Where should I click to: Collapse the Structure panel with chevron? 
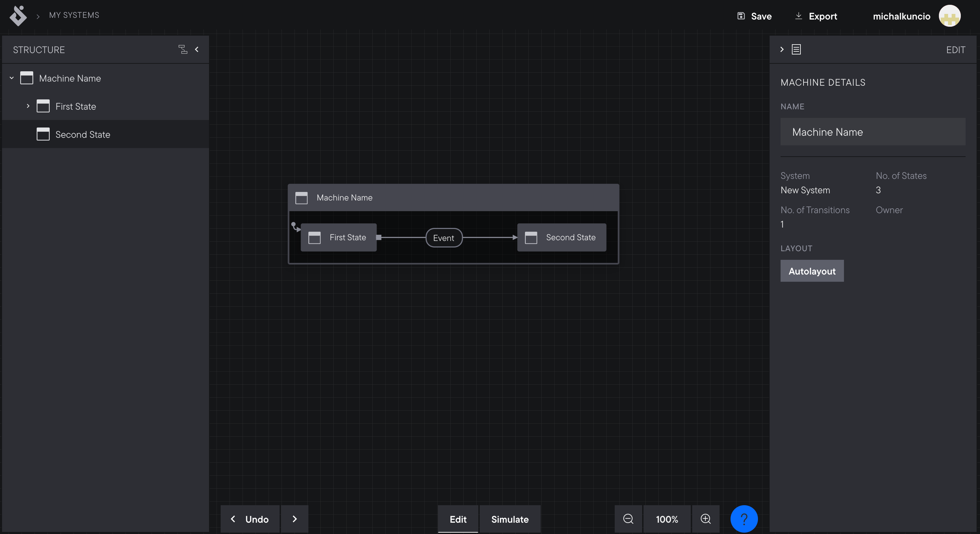click(x=197, y=49)
